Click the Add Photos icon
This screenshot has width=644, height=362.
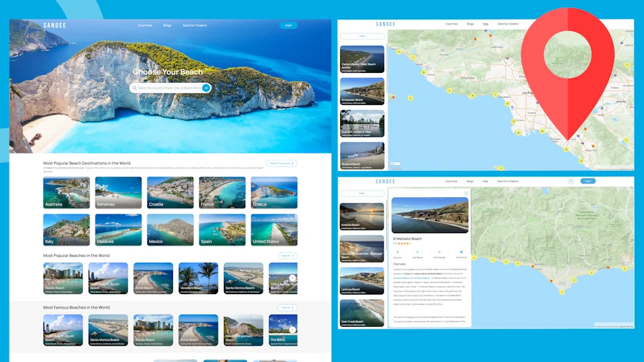coord(461,252)
